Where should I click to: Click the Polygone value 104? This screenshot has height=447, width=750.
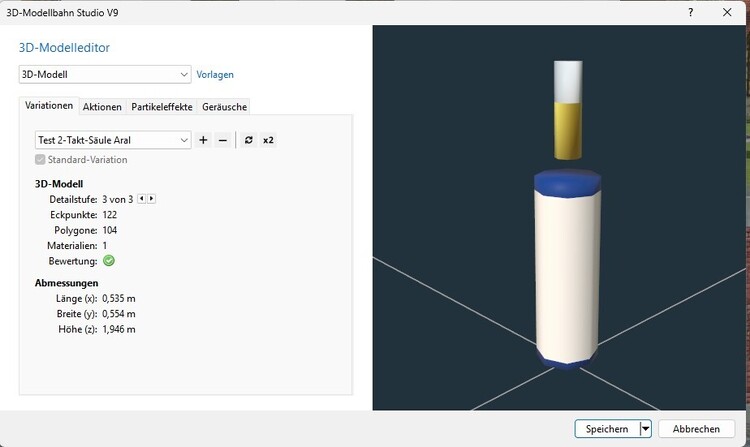[x=110, y=230]
